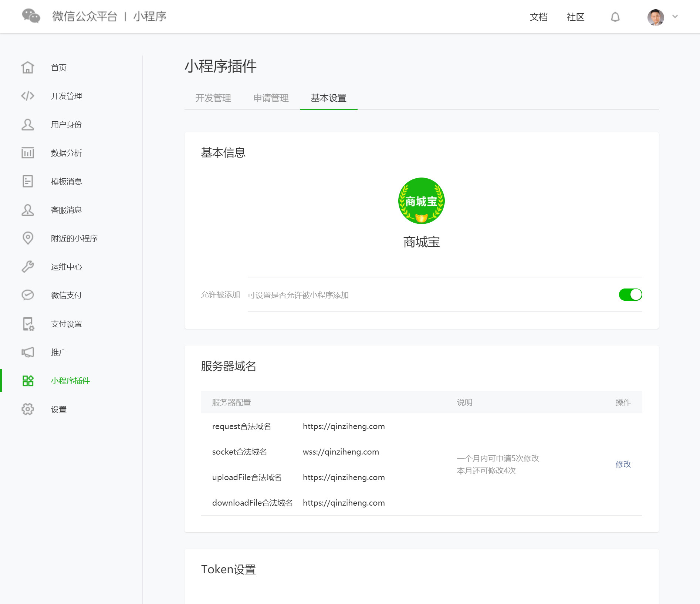
Task: Click the 设置 gear icon
Action: click(28, 409)
